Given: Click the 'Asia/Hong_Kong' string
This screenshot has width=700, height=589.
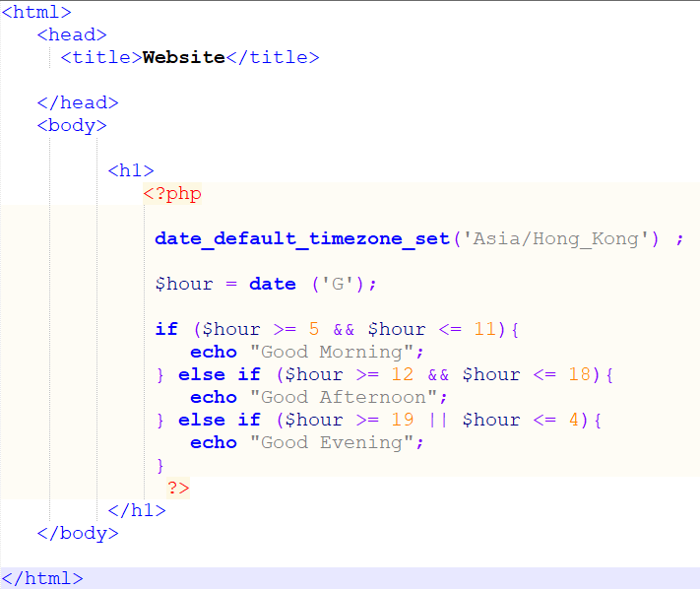Looking at the screenshot, I should 555,239.
